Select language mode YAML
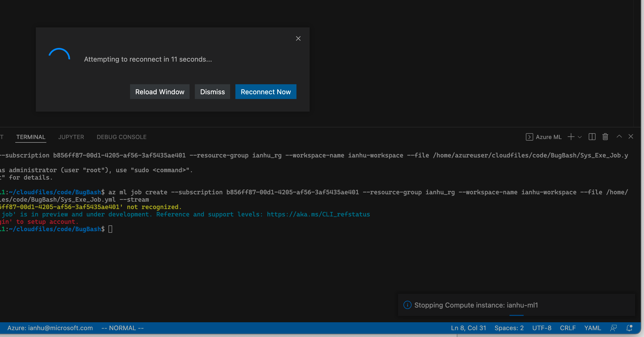Viewport: 644px width, 337px height. tap(592, 328)
